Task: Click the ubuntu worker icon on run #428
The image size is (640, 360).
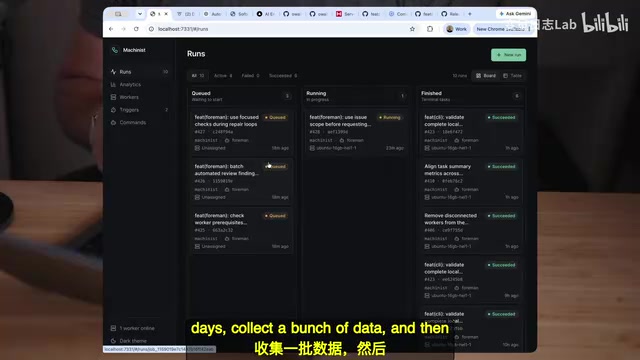Action: [312, 148]
